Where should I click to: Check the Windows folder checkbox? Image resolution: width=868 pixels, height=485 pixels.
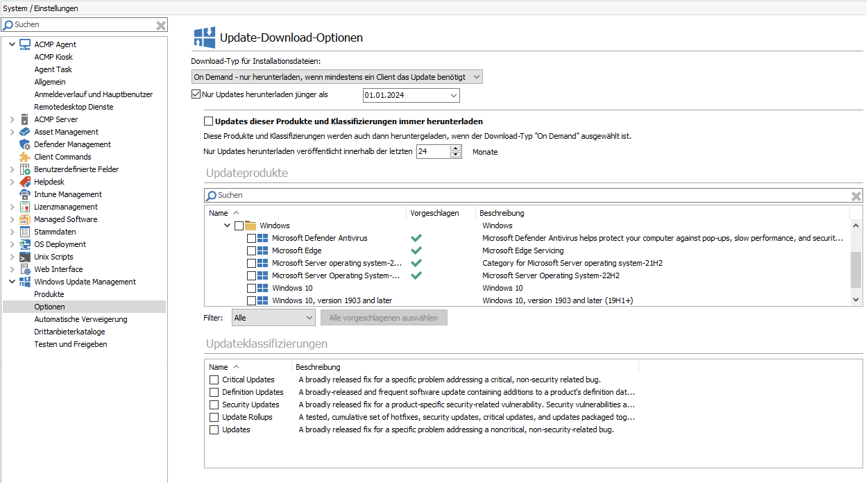click(x=239, y=226)
